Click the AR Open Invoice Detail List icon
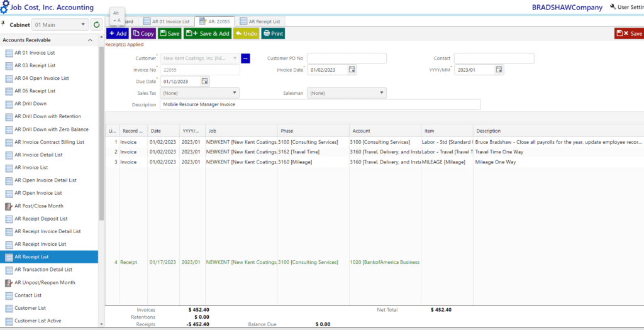 point(9,180)
